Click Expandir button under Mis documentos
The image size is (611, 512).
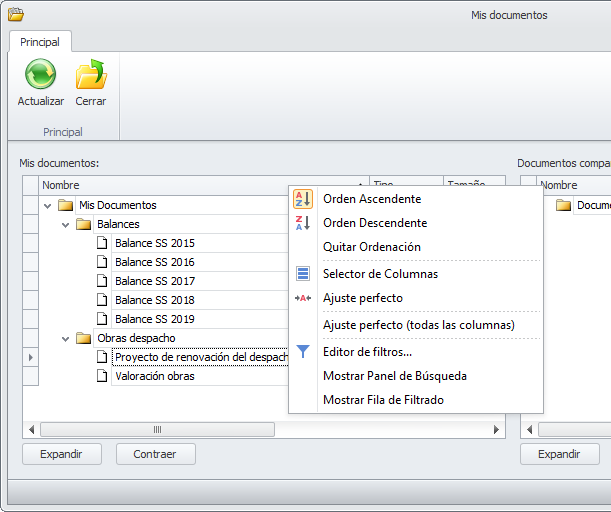click(62, 454)
